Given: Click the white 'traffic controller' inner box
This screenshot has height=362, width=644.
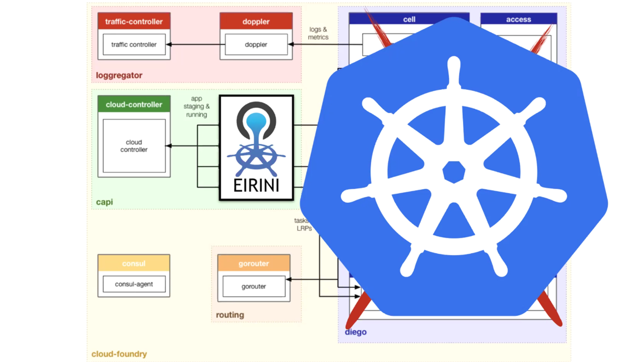Looking at the screenshot, I should [x=134, y=45].
